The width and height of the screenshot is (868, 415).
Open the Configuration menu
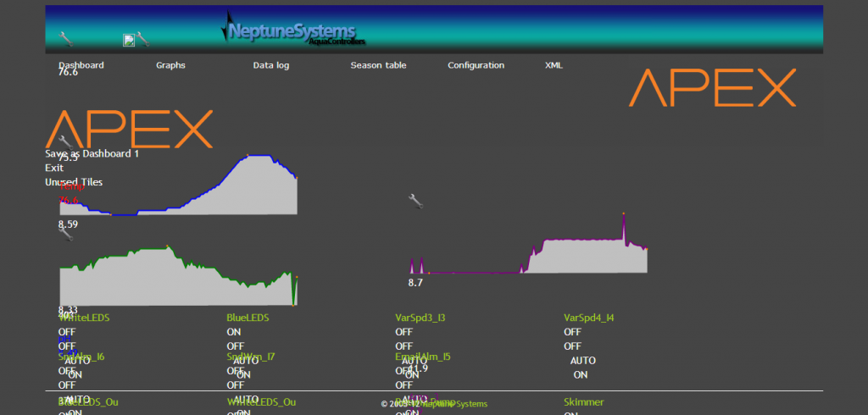[476, 65]
